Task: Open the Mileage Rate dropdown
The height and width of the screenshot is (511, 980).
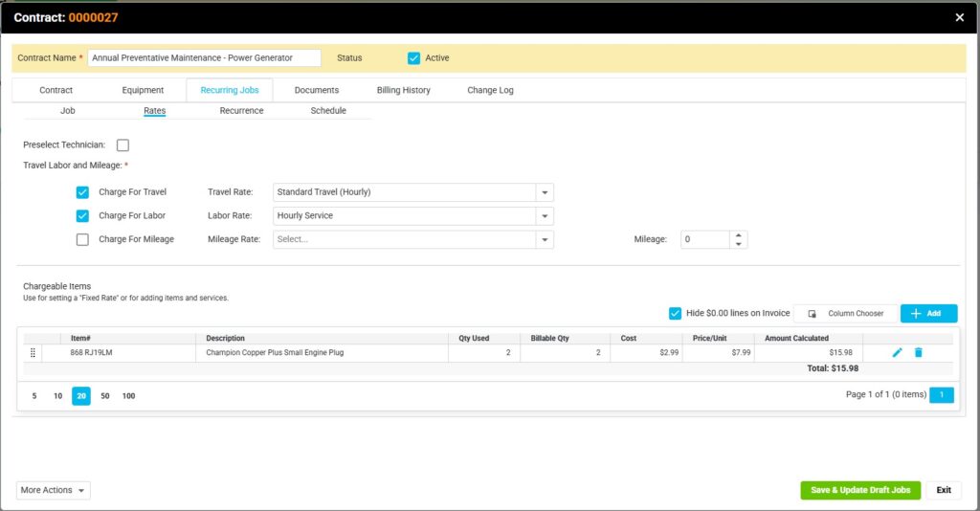Action: [x=545, y=239]
